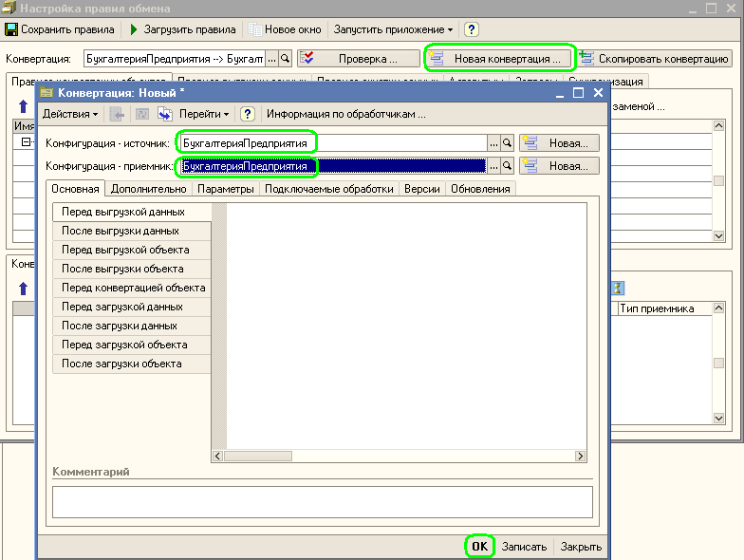Image resolution: width=744 pixels, height=560 pixels.
Task: Open the Действия dropdown menu
Action: (x=70, y=114)
